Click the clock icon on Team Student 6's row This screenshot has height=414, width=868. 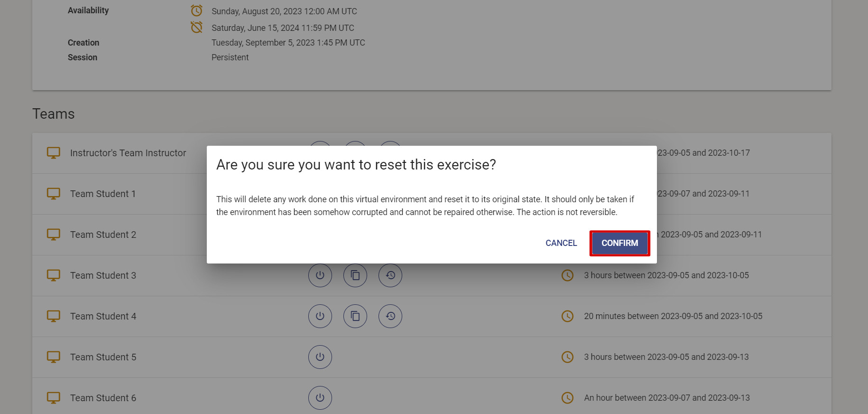(567, 398)
